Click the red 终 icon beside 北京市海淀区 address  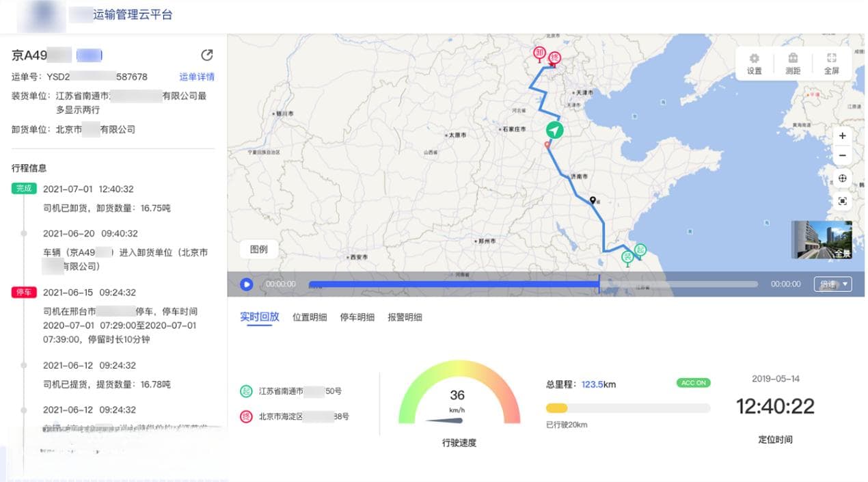click(x=246, y=416)
